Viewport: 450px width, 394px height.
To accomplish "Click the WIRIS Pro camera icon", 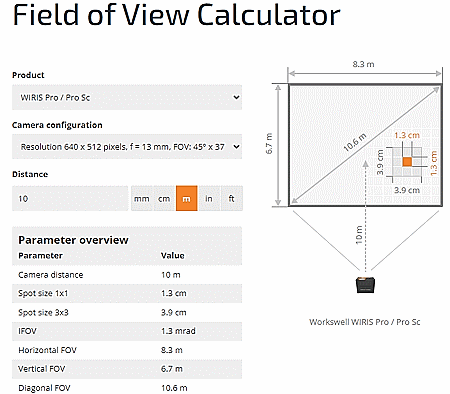I will 365,285.
